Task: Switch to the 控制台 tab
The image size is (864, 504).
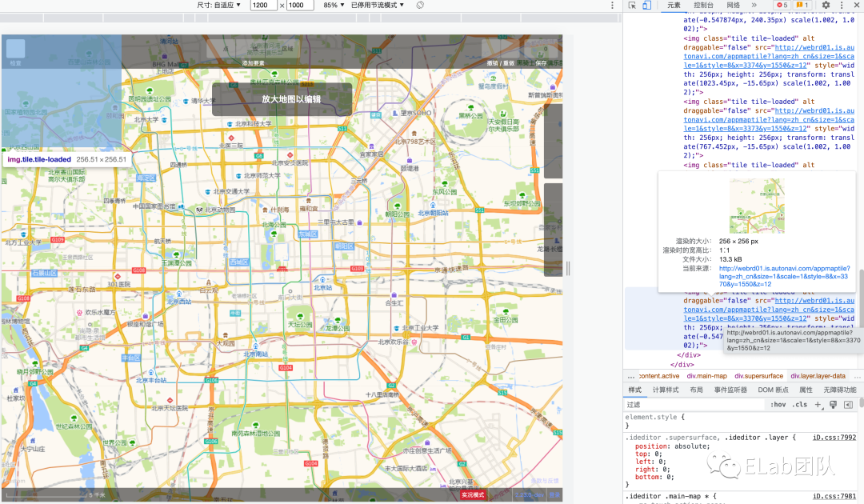Action: (703, 5)
